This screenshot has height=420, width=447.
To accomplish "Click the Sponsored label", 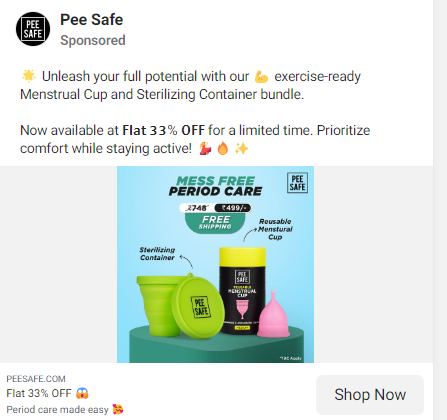I will [93, 40].
